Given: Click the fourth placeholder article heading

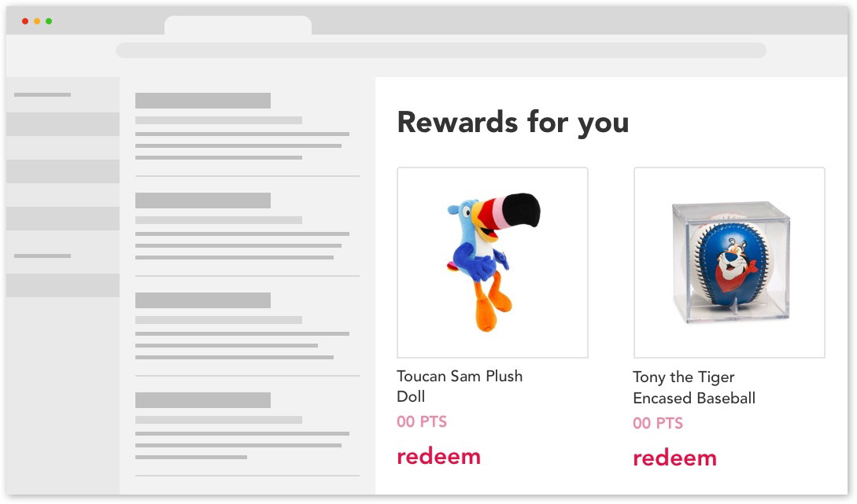Looking at the screenshot, I should (203, 400).
